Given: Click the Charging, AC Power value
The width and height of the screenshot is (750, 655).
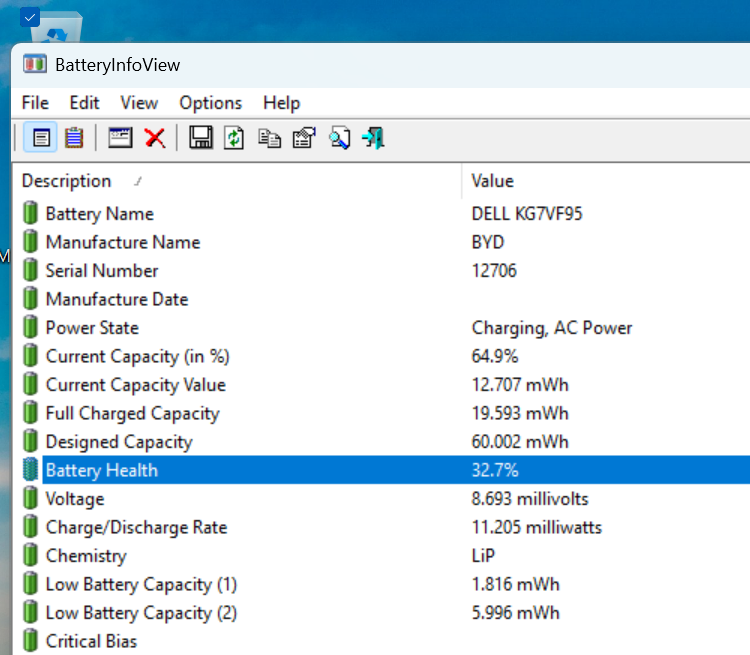Looking at the screenshot, I should tap(551, 328).
